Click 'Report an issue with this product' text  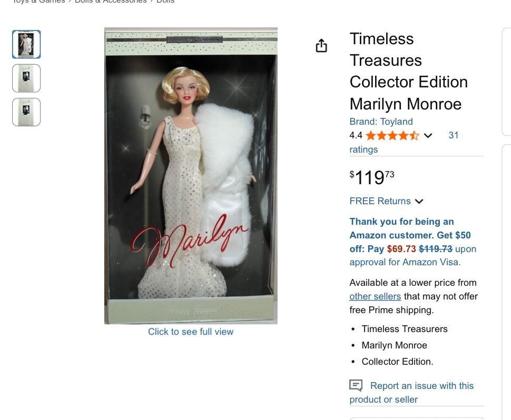(x=421, y=386)
